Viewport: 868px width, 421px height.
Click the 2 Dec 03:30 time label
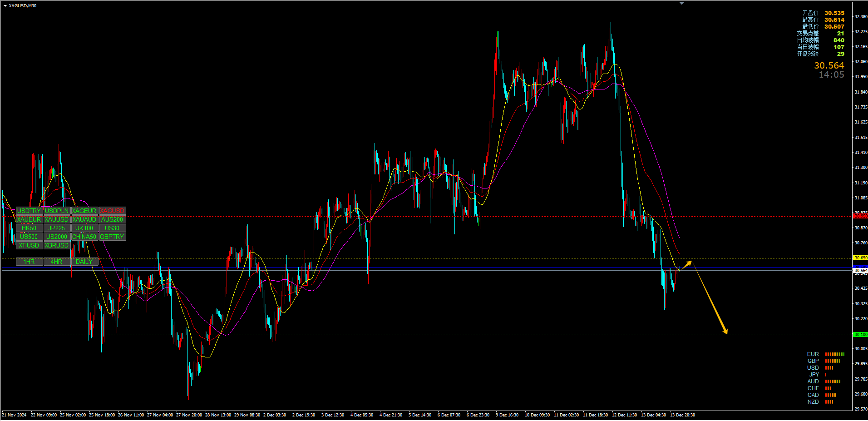pos(275,415)
